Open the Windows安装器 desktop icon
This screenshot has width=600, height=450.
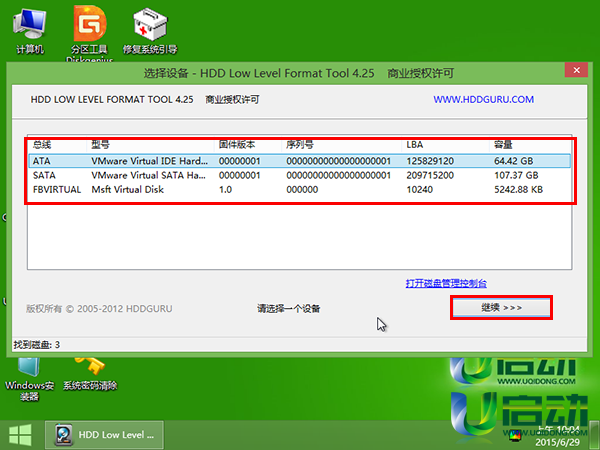pyautogui.click(x=29, y=379)
